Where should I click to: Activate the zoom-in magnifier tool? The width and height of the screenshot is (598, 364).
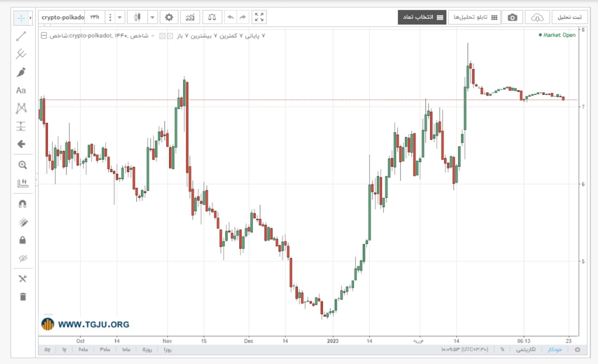pos(23,165)
